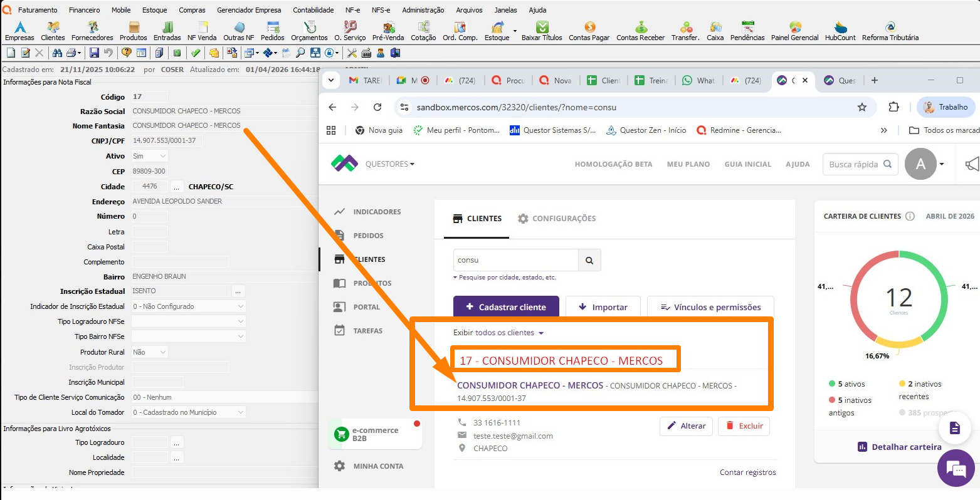This screenshot has width=980, height=500.
Task: Open the Faturamento menu
Action: (38, 10)
